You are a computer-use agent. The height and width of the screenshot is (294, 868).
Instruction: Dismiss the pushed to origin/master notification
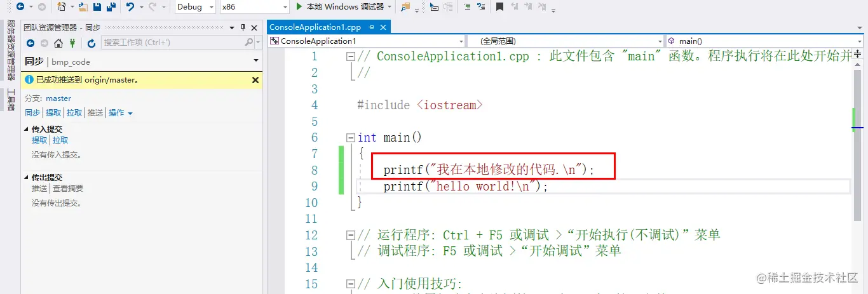tap(255, 80)
